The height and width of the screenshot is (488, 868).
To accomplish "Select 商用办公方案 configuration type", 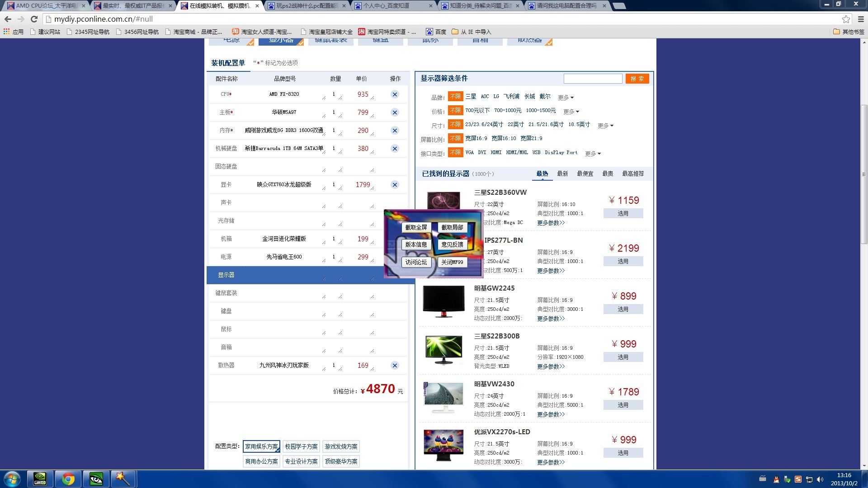I will click(x=261, y=461).
